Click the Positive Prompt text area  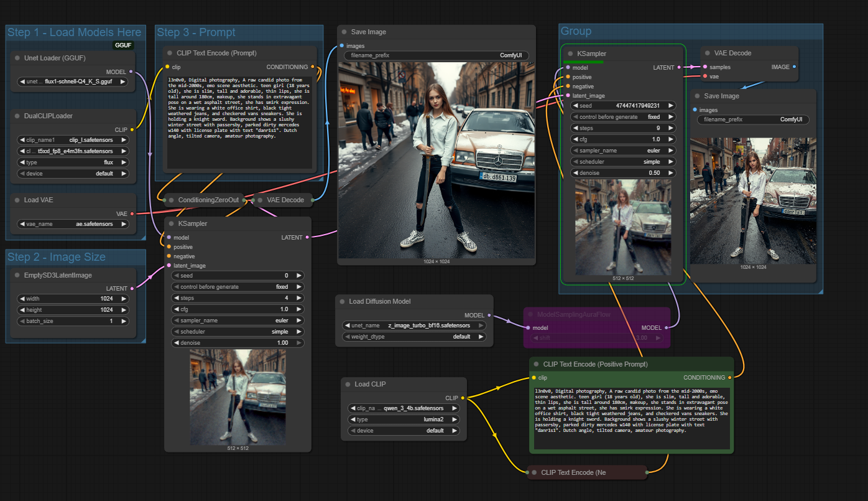(631, 417)
